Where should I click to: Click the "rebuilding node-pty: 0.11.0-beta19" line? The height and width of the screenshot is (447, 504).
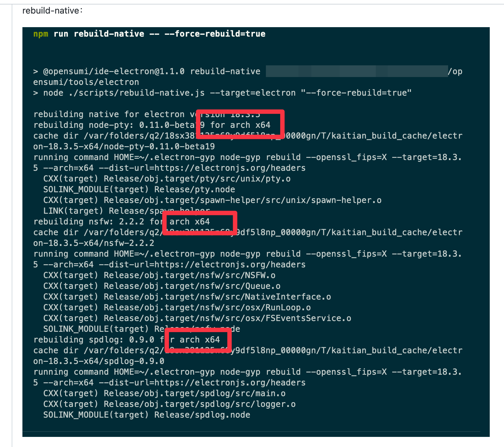pos(152,125)
